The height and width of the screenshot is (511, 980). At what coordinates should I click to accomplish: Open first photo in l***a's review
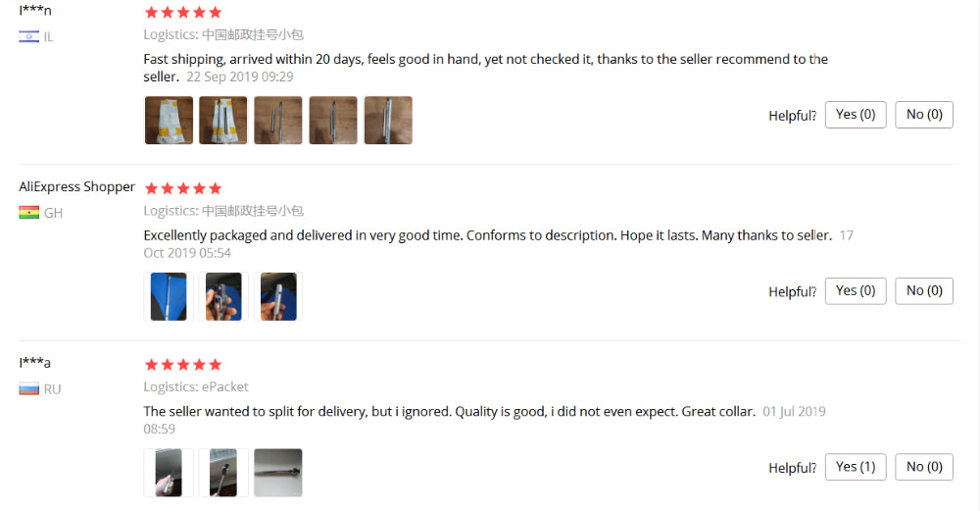tap(169, 473)
